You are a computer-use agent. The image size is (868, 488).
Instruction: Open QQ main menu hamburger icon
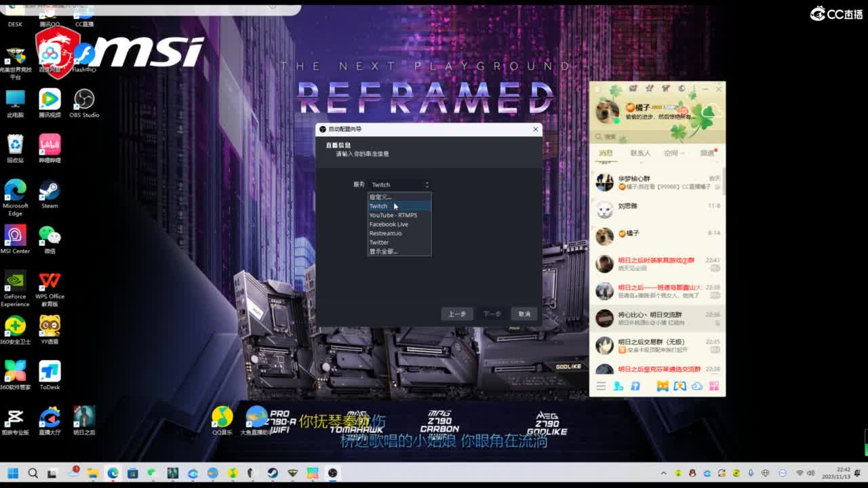click(x=601, y=386)
